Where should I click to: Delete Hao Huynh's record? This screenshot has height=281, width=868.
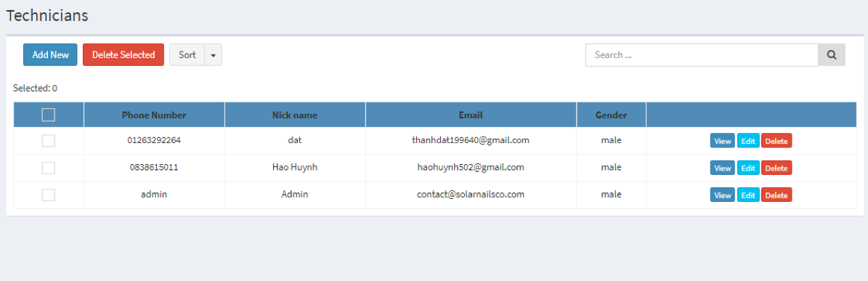click(x=776, y=168)
